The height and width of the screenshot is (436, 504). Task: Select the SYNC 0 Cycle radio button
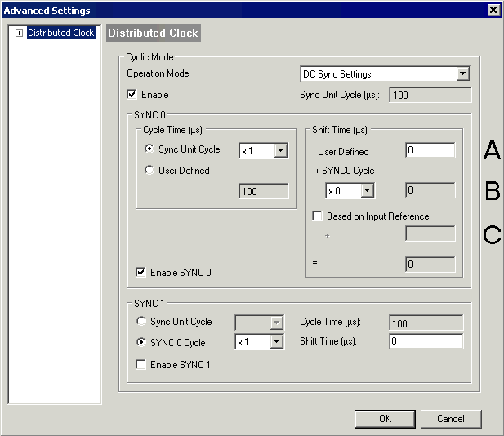pos(141,342)
